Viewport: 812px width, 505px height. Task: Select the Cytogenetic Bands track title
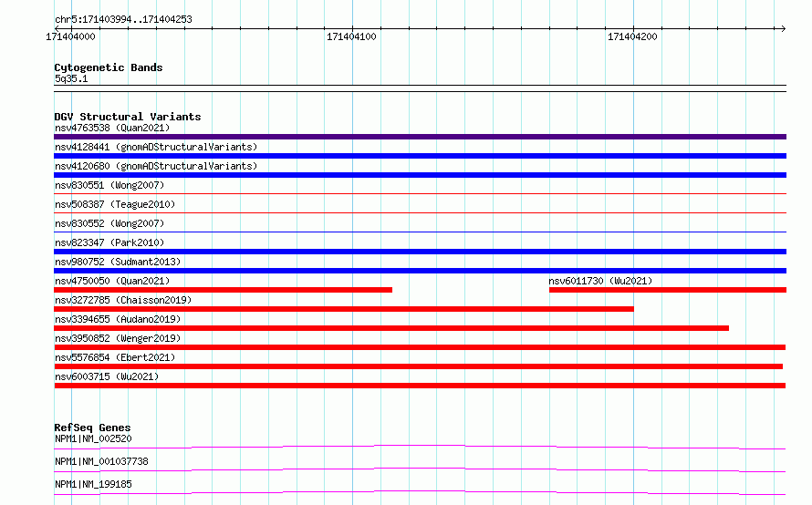coord(109,67)
